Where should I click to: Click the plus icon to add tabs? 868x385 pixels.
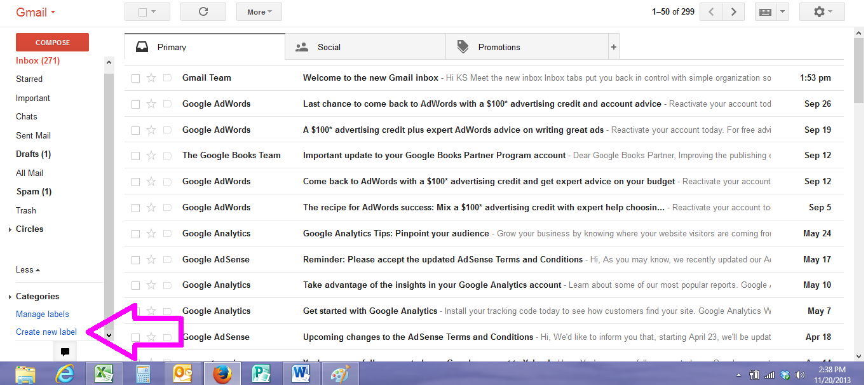613,47
